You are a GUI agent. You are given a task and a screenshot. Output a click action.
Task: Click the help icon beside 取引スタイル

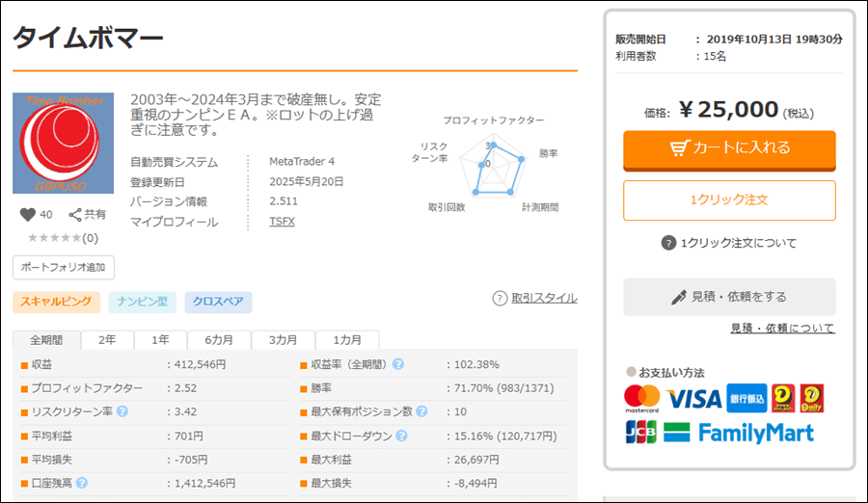(x=500, y=299)
